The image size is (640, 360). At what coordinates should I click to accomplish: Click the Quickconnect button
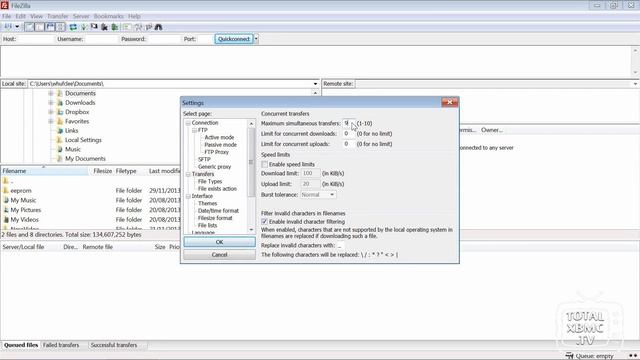[234, 39]
